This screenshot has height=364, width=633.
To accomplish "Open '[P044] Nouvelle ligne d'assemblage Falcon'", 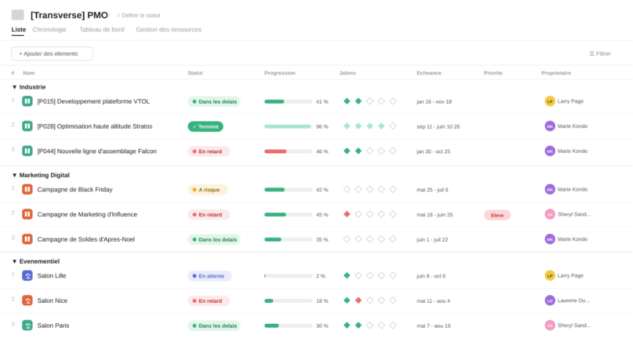I will coord(97,151).
